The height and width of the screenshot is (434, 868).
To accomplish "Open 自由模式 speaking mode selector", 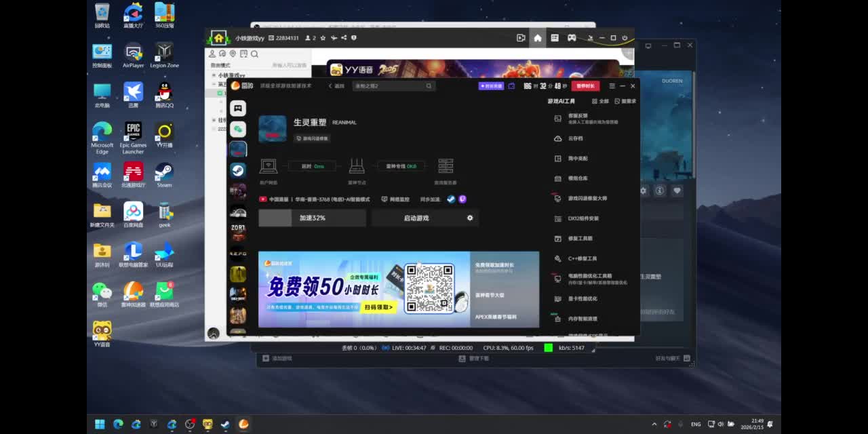I will coord(220,65).
